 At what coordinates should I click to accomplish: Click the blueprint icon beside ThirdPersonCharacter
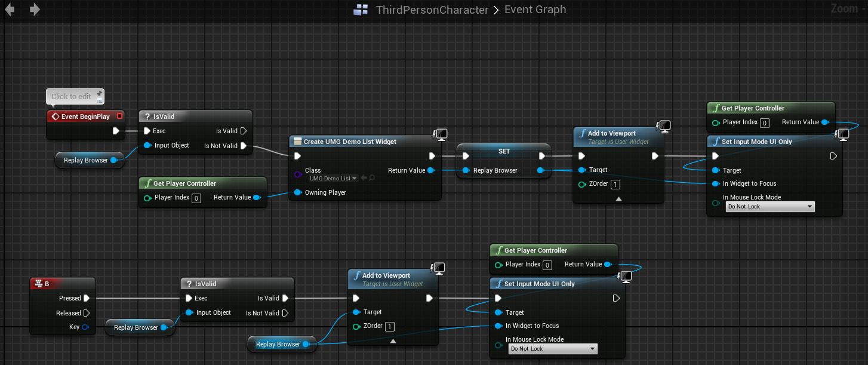coord(361,10)
